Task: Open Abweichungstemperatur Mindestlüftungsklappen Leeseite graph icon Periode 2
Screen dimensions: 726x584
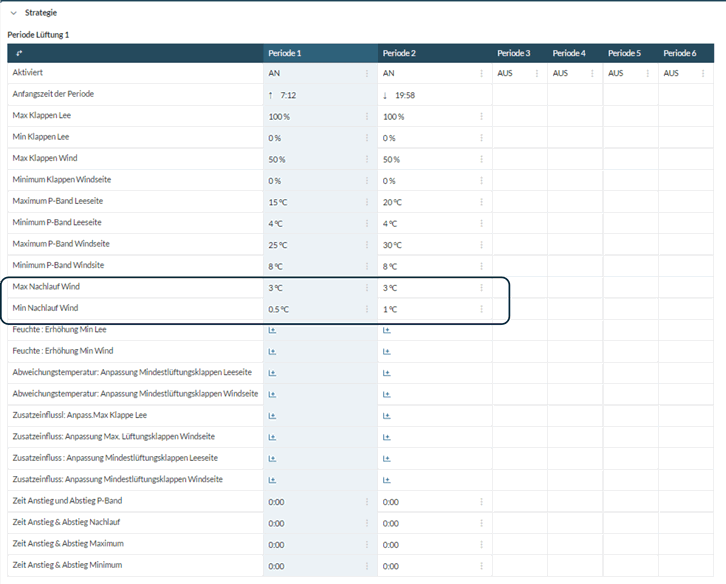Action: pyautogui.click(x=387, y=372)
